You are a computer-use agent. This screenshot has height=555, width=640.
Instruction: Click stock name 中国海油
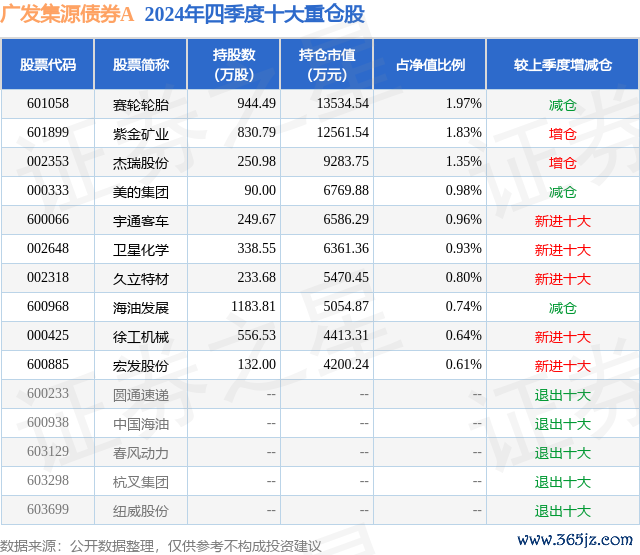141,424
